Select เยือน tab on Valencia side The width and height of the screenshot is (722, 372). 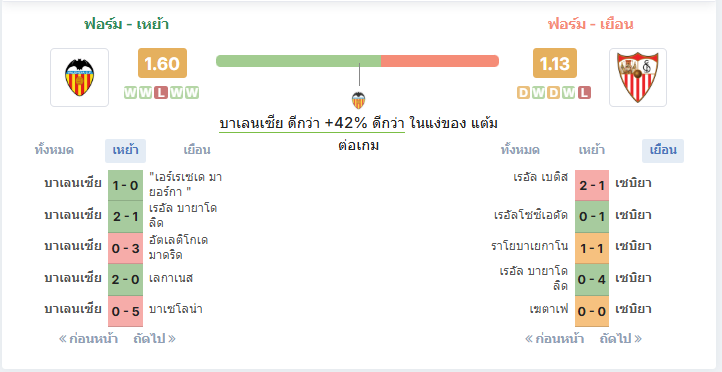tap(197, 150)
